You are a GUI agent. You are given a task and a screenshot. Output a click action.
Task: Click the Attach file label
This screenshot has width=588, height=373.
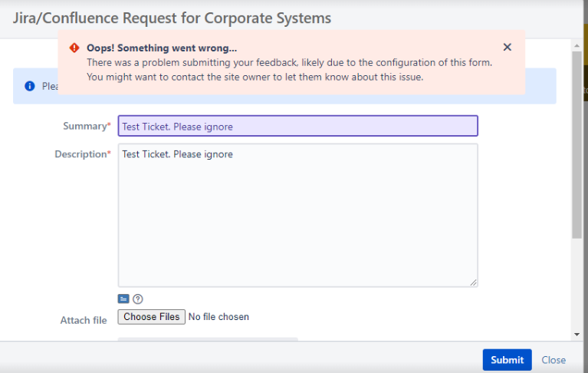(x=84, y=321)
